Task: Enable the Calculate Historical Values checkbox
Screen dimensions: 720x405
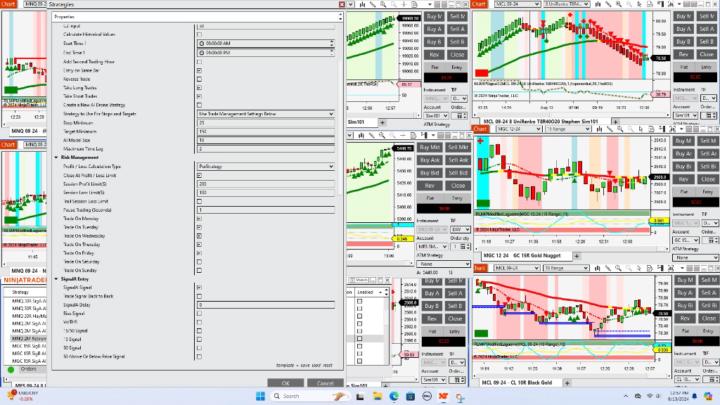Action: click(199, 34)
